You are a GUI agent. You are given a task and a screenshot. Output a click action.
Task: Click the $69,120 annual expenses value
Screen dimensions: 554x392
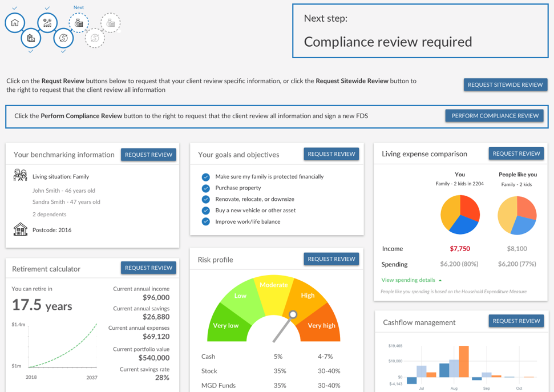coord(156,337)
